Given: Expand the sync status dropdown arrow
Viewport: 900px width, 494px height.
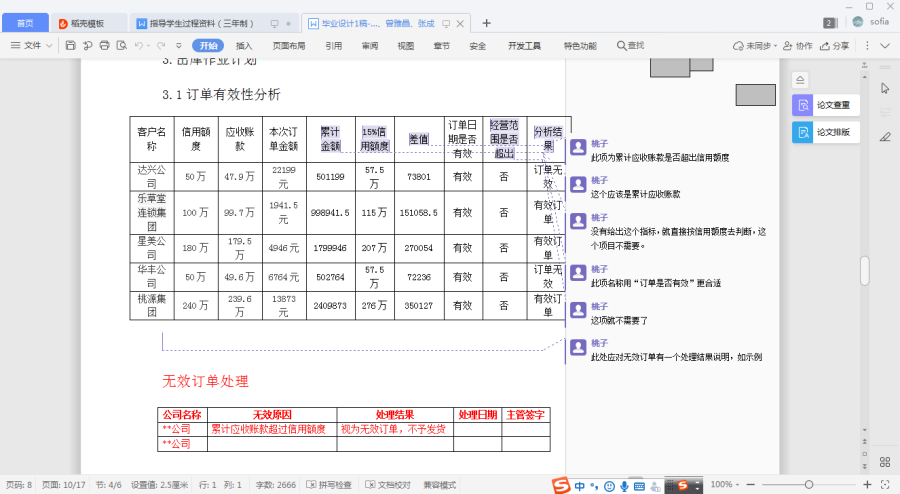Looking at the screenshot, I should [775, 46].
